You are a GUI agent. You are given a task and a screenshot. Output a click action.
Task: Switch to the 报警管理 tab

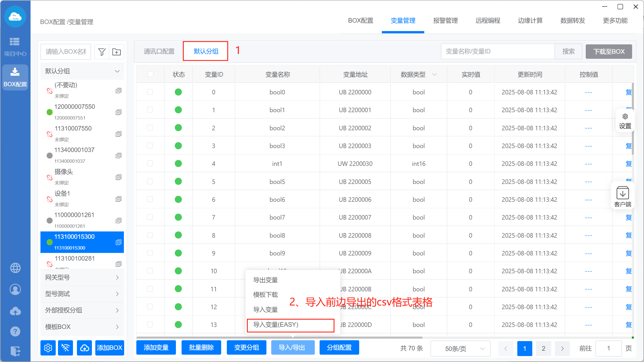[x=445, y=21]
